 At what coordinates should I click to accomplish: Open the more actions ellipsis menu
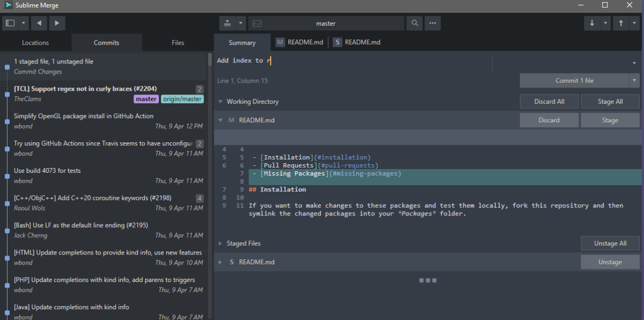[433, 23]
